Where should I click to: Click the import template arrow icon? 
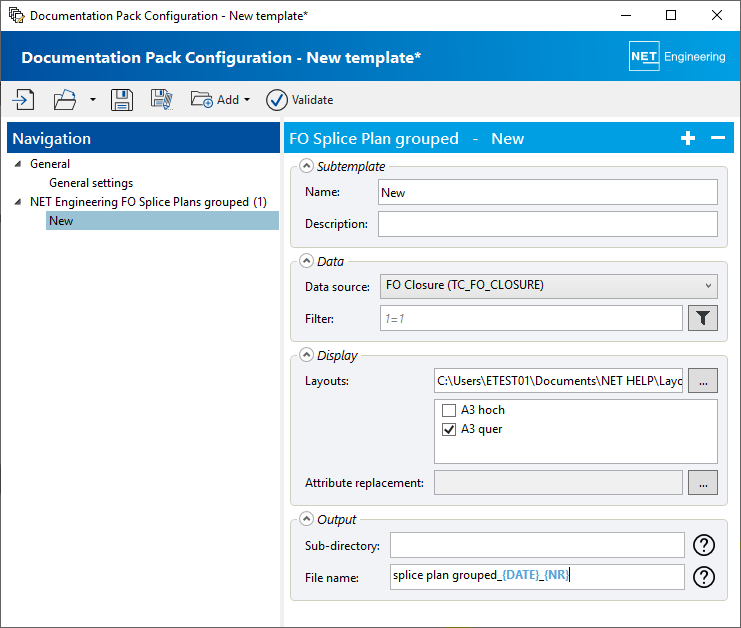23,100
